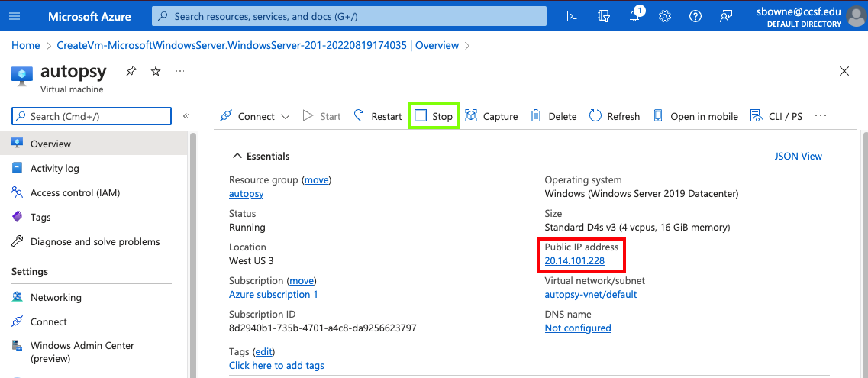Collapse the Essentials section
The height and width of the screenshot is (378, 868).
point(237,156)
